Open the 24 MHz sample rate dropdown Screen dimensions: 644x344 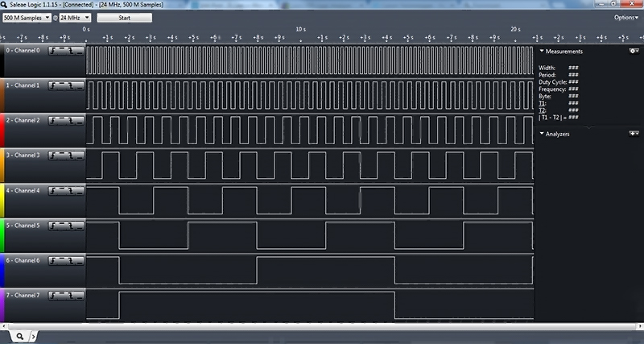tap(75, 17)
